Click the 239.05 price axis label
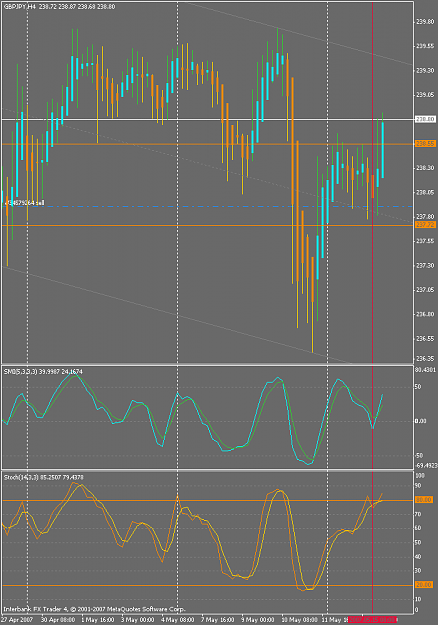438x625 pixels. (x=425, y=95)
